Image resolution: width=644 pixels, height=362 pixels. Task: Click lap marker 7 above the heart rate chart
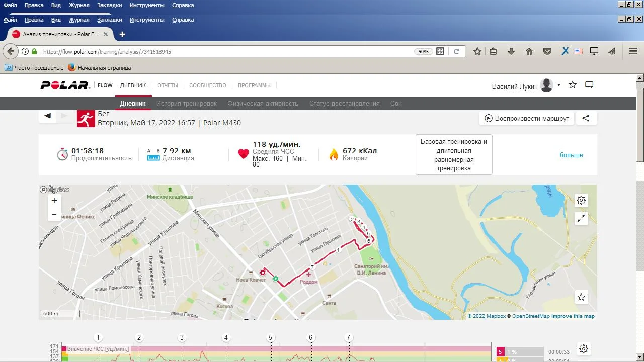(x=348, y=338)
